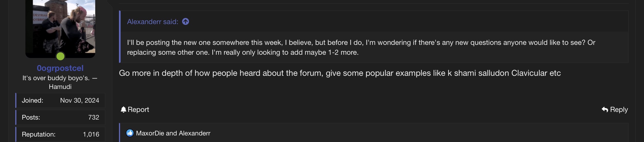Image resolution: width=644 pixels, height=142 pixels.
Task: Open the 0ogrpostcel username profile link
Action: [x=60, y=68]
